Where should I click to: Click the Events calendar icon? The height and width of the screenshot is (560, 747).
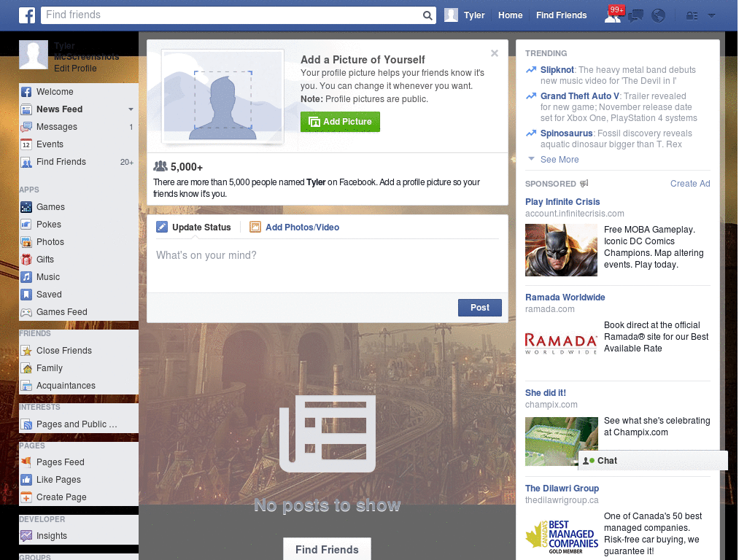pyautogui.click(x=26, y=144)
